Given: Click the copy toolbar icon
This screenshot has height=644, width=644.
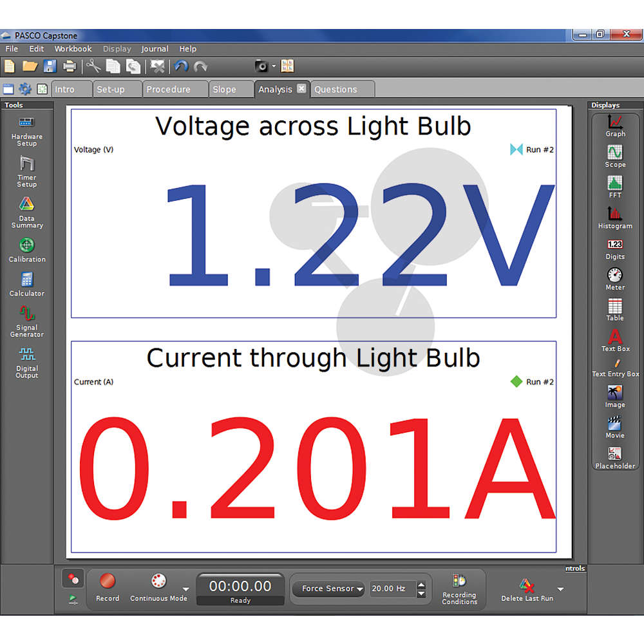Looking at the screenshot, I should click(113, 66).
